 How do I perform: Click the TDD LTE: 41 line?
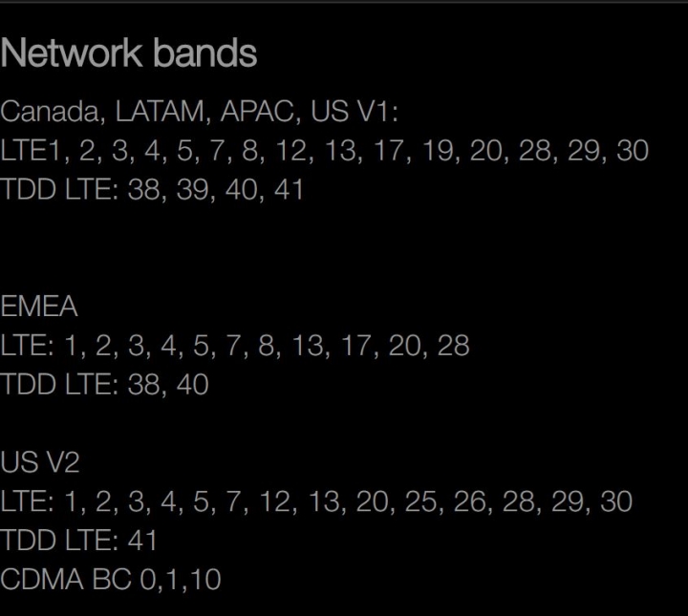pos(78,541)
